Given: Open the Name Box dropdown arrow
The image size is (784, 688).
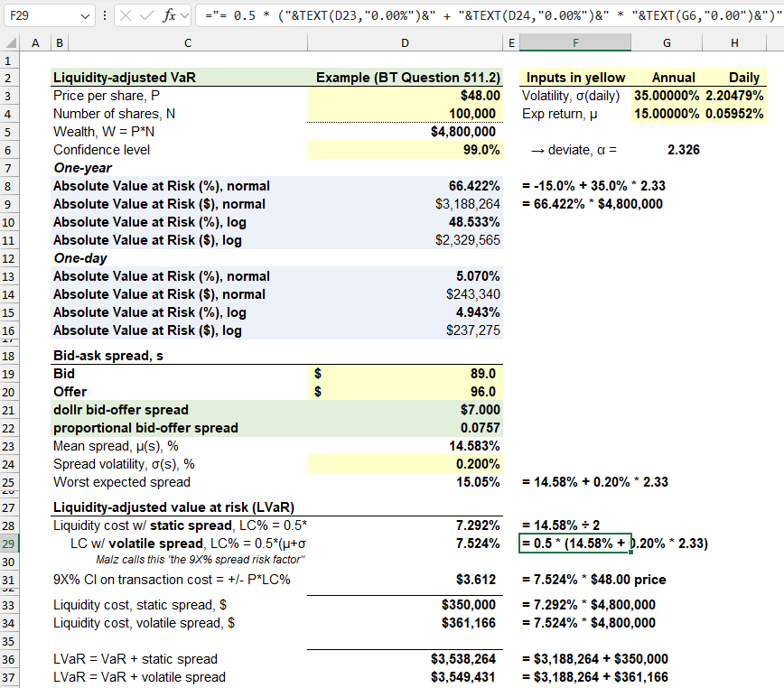Looking at the screenshot, I should pyautogui.click(x=86, y=15).
